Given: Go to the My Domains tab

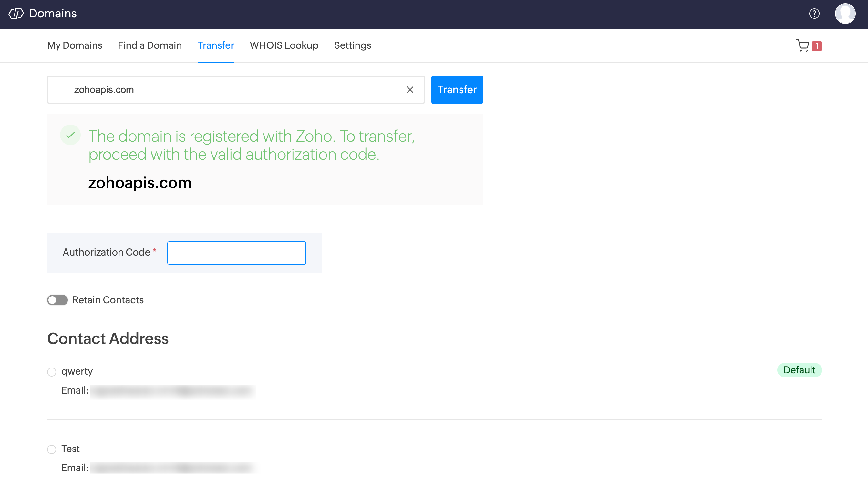Looking at the screenshot, I should pos(75,45).
